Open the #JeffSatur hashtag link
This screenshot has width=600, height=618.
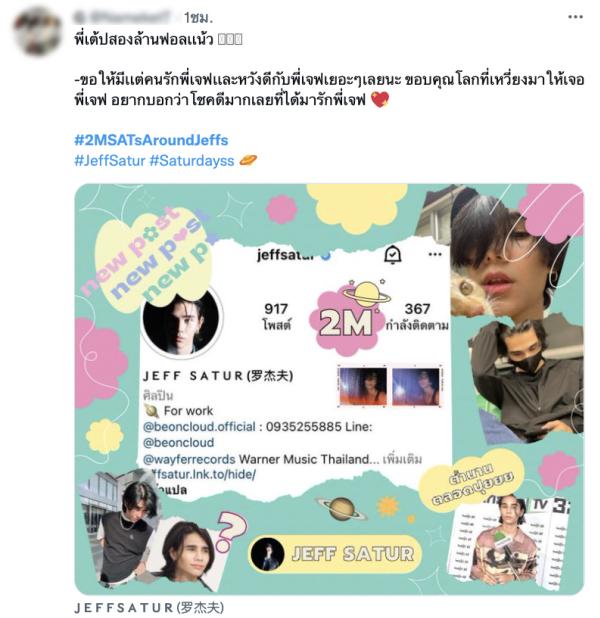[110, 160]
